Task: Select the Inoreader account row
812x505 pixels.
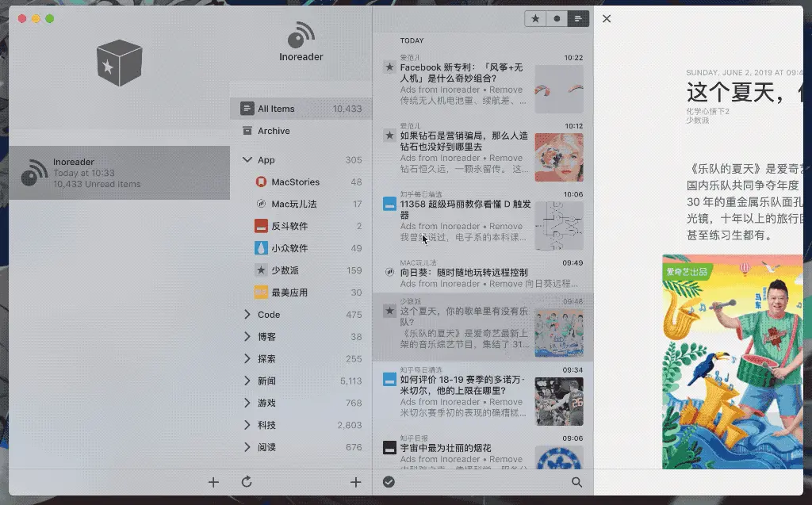Action: pos(120,173)
